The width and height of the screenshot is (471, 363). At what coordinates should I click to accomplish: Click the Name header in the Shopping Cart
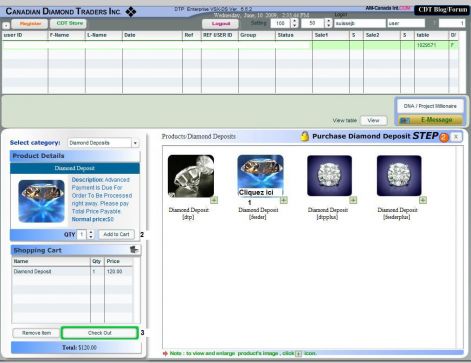coord(51,261)
